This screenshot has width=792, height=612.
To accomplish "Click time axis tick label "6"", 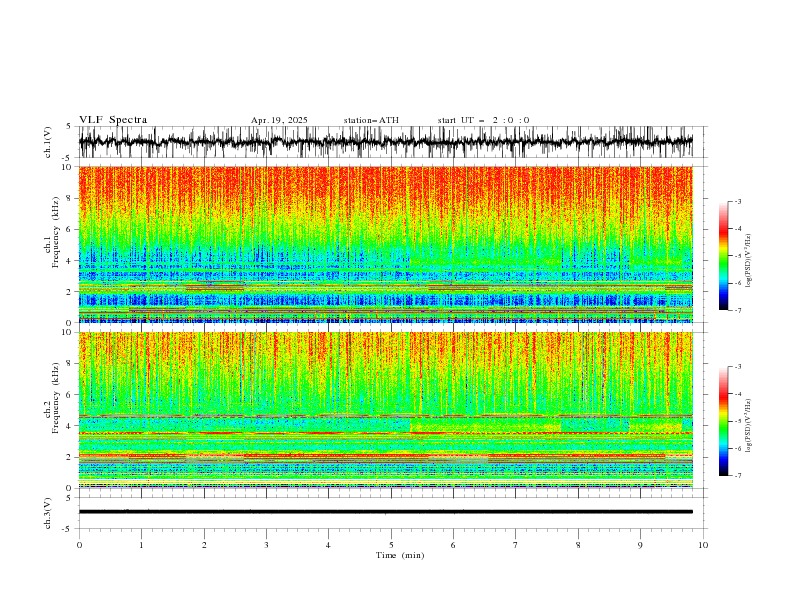I will (453, 545).
